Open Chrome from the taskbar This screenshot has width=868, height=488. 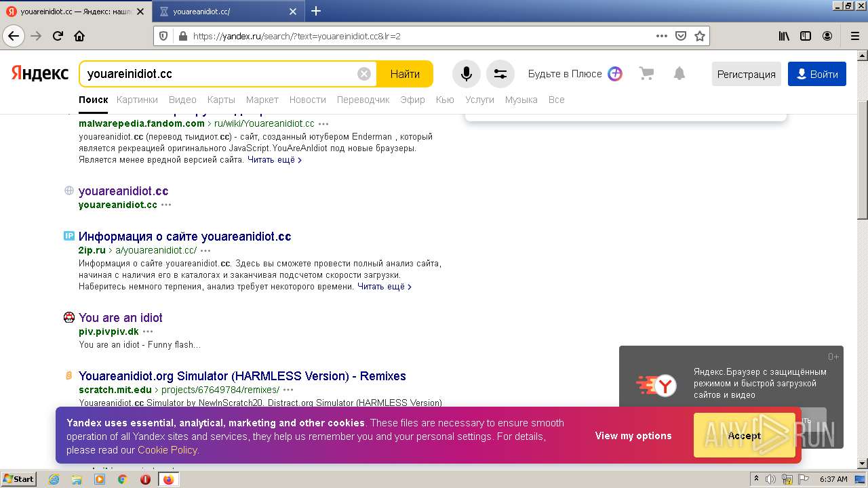pos(122,479)
